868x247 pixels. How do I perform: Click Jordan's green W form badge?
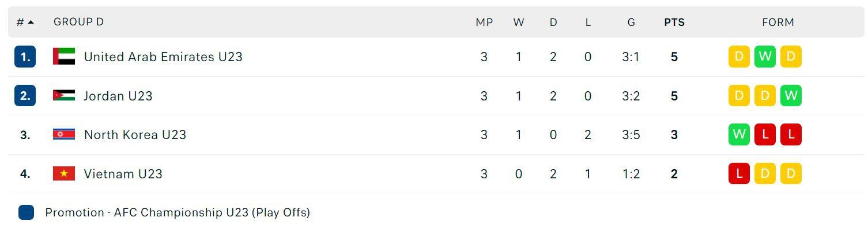tap(791, 96)
